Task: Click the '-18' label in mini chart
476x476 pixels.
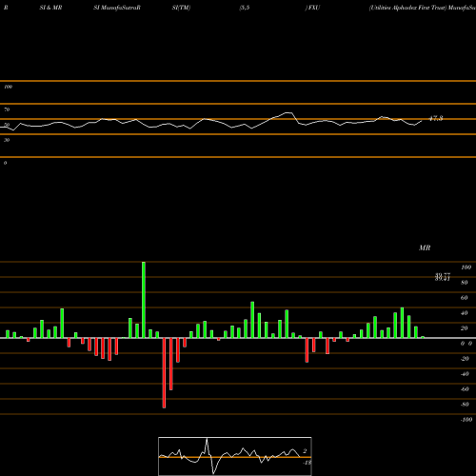Action: tap(307, 463)
